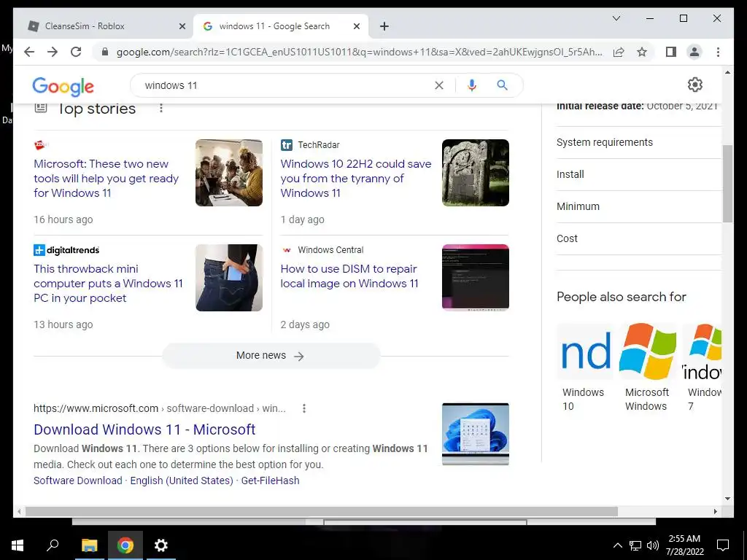This screenshot has width=747, height=560.
Task: Expand the Minimum row
Action: (638, 206)
